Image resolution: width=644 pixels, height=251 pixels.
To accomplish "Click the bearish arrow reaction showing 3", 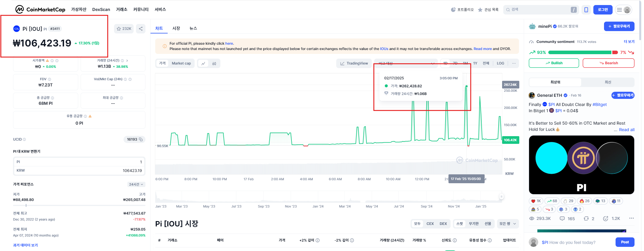I will (549, 209).
